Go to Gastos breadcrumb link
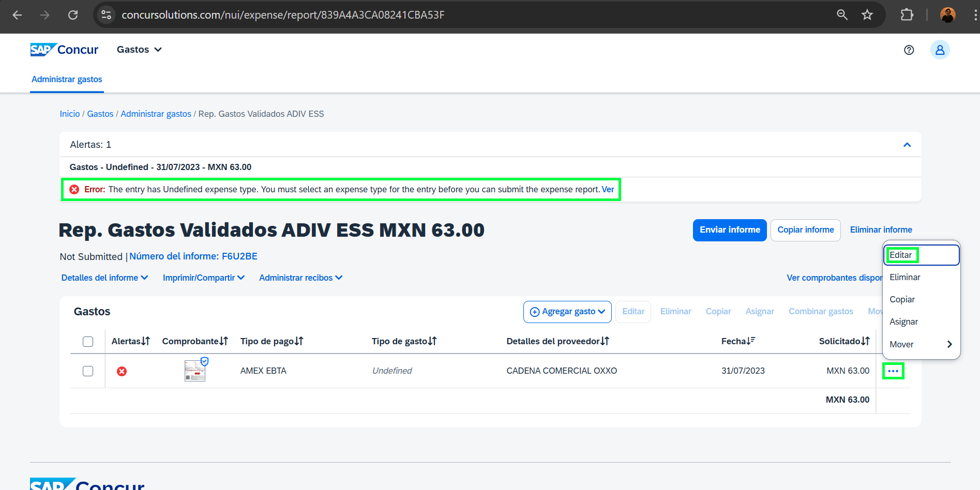Image resolution: width=980 pixels, height=490 pixels. click(x=100, y=114)
